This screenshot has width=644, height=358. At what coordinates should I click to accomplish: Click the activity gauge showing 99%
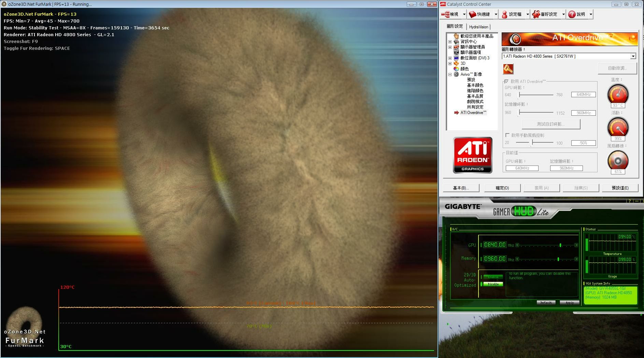(618, 128)
